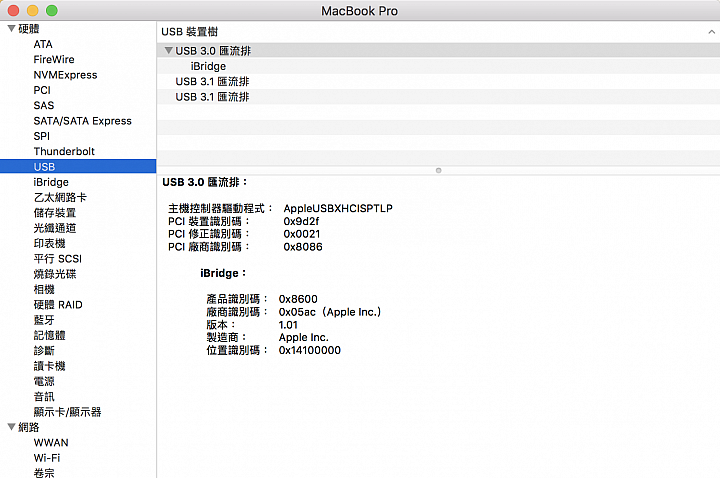720x478 pixels.
Task: Open 記憶體 in the sidebar
Action: (49, 335)
